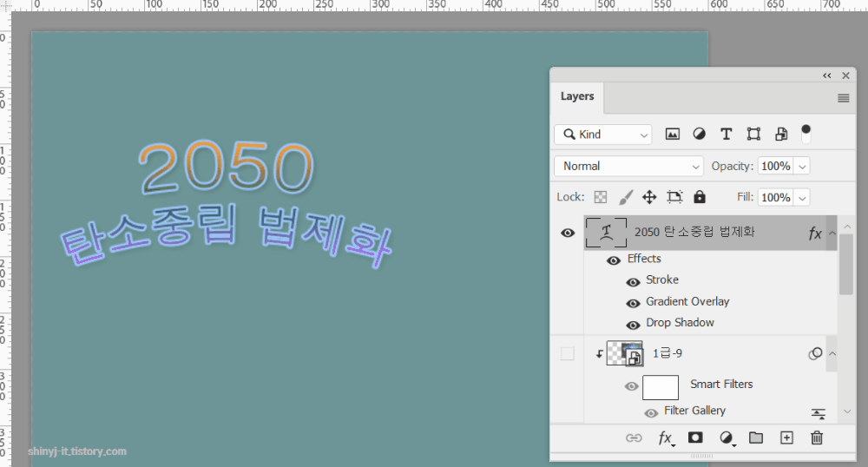
Task: Open the Opacity slider dropdown arrow
Action: point(801,166)
